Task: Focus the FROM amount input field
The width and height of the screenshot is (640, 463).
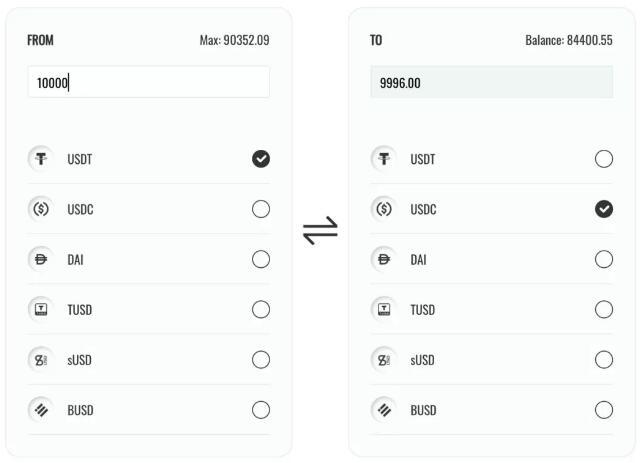Action: (148, 83)
